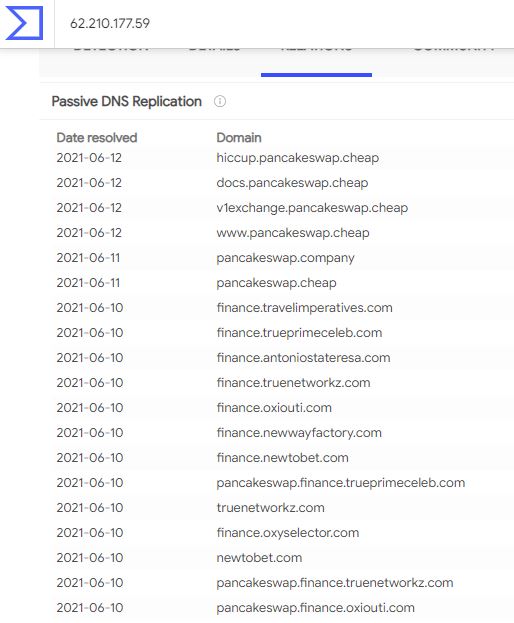The width and height of the screenshot is (514, 623).
Task: Open the Passive DNS Replication info icon
Action: pos(220,101)
